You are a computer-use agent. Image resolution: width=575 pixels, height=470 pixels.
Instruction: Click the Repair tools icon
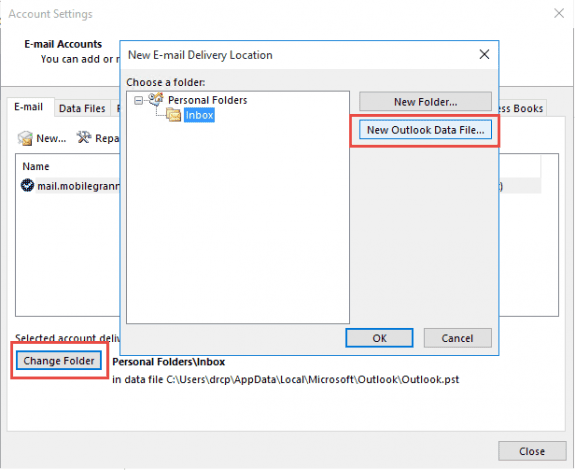(84, 137)
